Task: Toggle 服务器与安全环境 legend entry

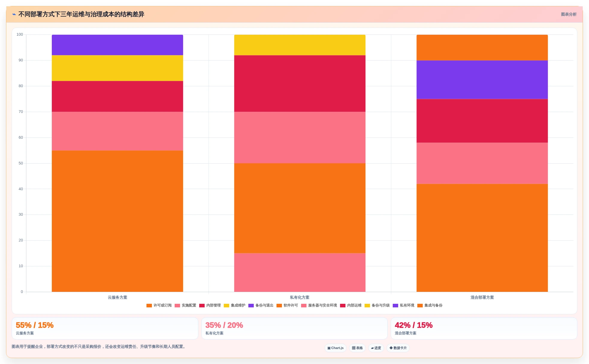Action: pos(319,306)
